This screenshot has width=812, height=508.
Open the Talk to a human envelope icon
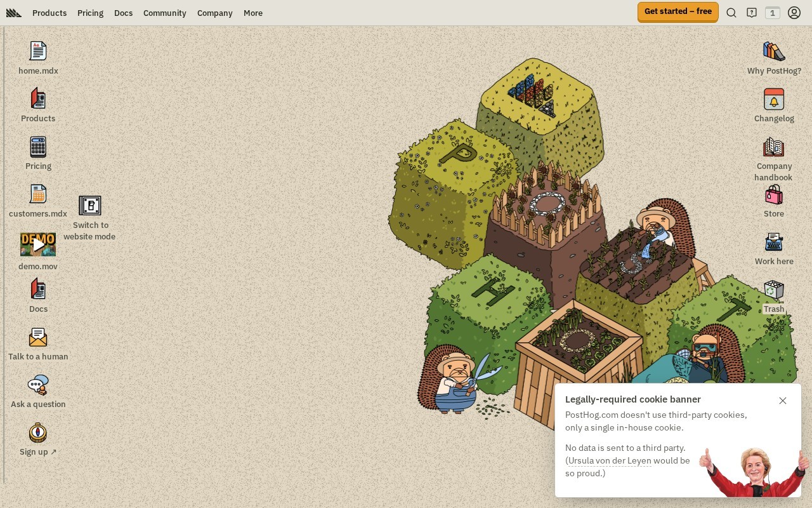[x=38, y=337]
